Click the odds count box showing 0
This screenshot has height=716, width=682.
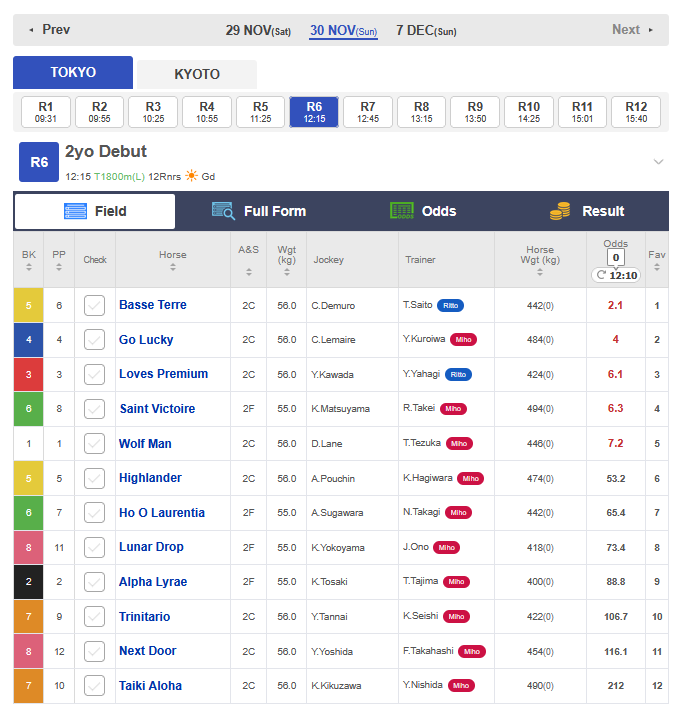pyautogui.click(x=616, y=258)
